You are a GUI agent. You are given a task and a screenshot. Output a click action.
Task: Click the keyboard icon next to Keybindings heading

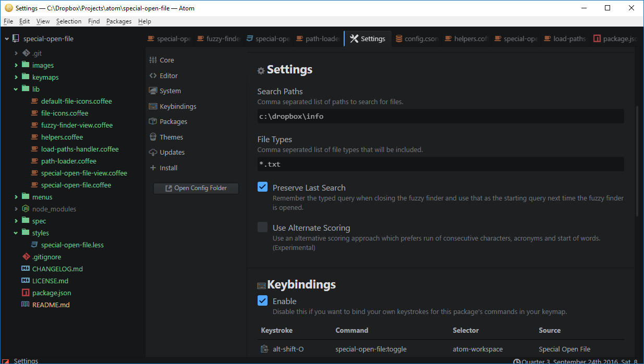[x=262, y=285]
